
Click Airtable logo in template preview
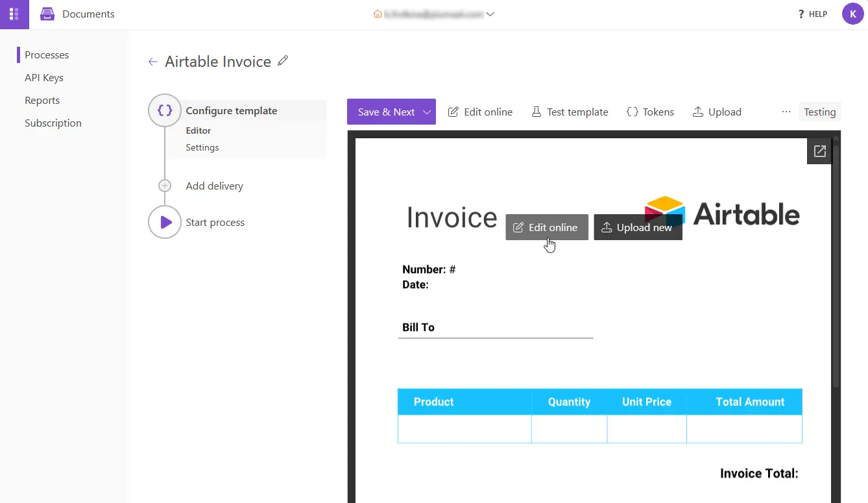[722, 213]
